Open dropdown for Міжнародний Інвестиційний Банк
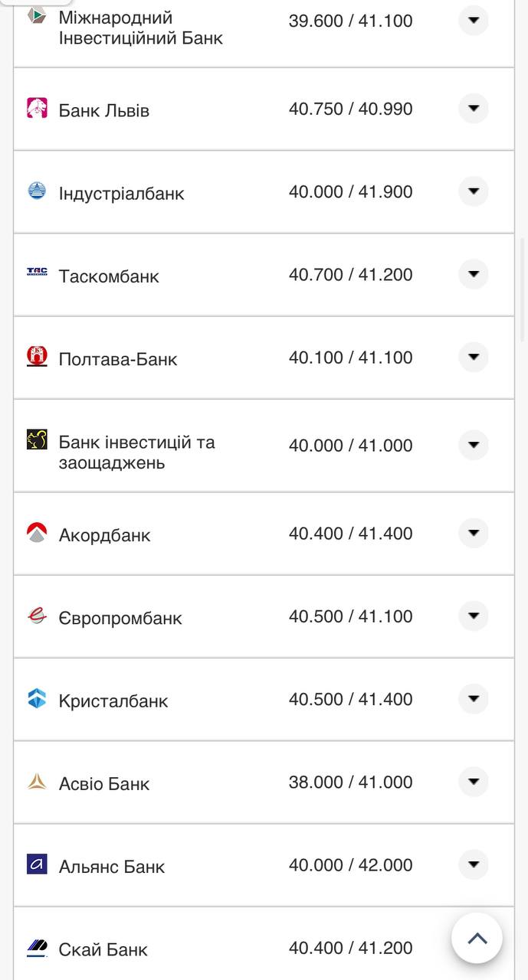This screenshot has height=980, width=528. (474, 21)
